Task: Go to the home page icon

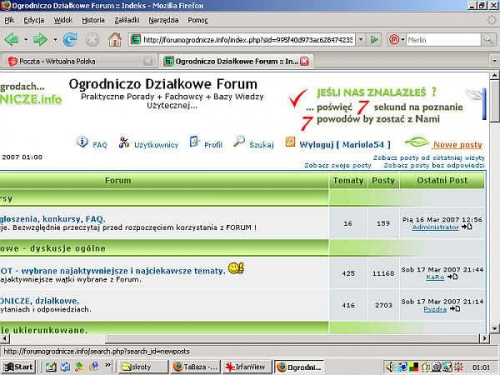Action: [x=115, y=40]
